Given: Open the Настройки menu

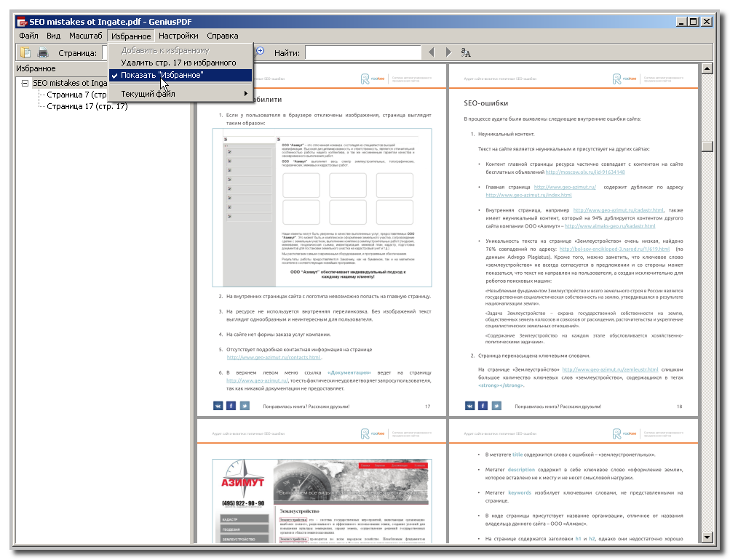Looking at the screenshot, I should pyautogui.click(x=178, y=36).
